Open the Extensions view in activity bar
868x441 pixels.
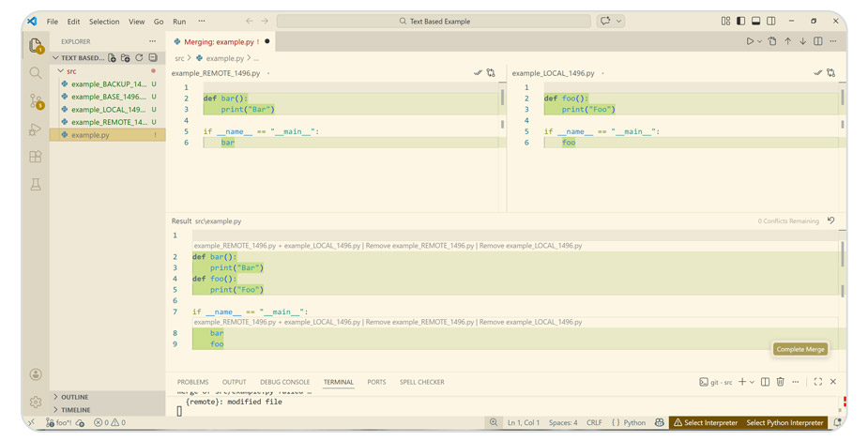tap(36, 157)
